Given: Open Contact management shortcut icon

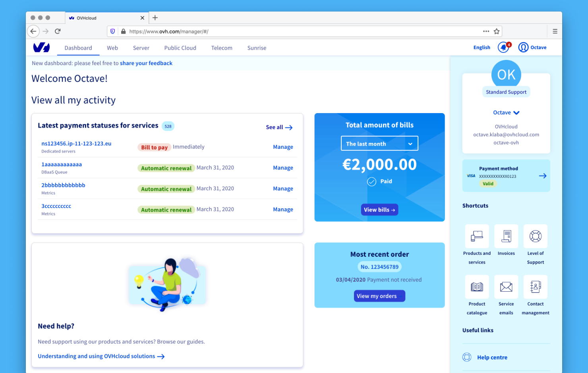Looking at the screenshot, I should tap(535, 286).
